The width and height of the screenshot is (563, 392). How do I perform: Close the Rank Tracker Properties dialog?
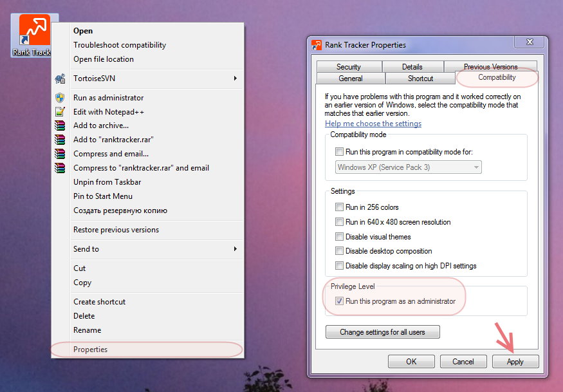click(x=530, y=42)
